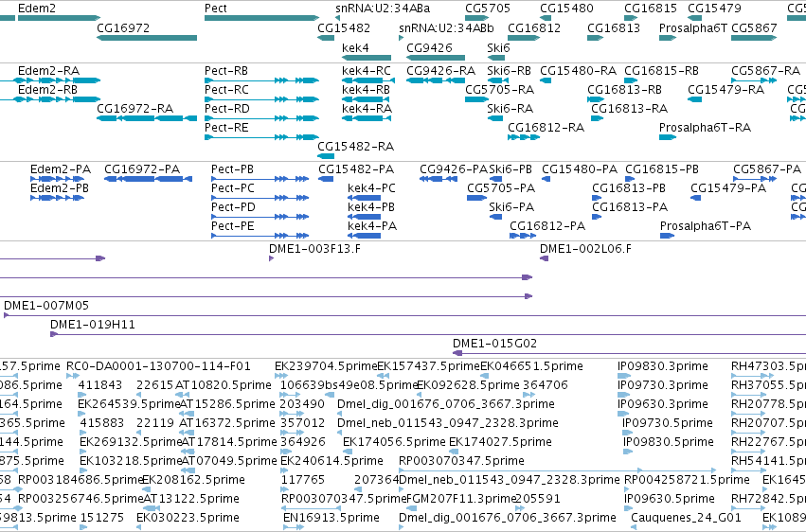Click the Ski6-PB protein feature
Image resolution: width=806 pixels, height=532 pixels.
pyautogui.click(x=495, y=179)
